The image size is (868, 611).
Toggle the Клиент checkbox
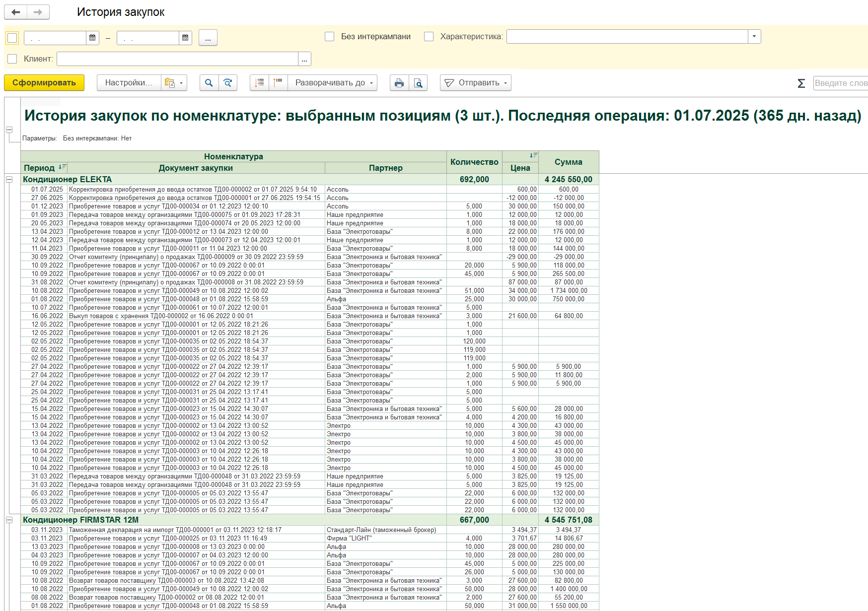pos(12,59)
